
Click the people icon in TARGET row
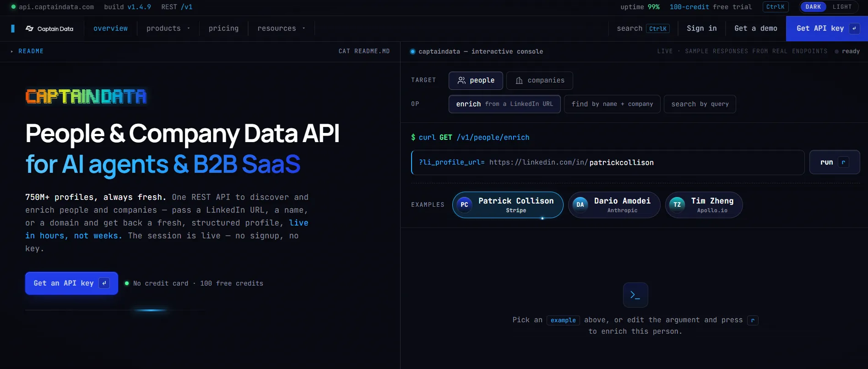coord(461,80)
